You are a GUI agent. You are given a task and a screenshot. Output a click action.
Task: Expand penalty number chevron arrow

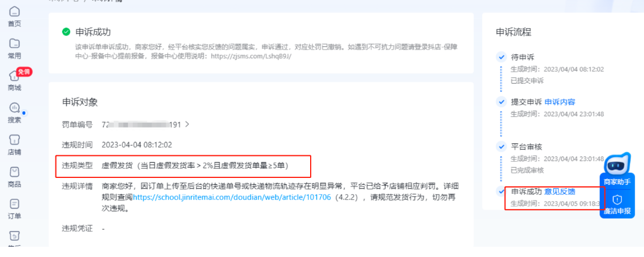187,125
